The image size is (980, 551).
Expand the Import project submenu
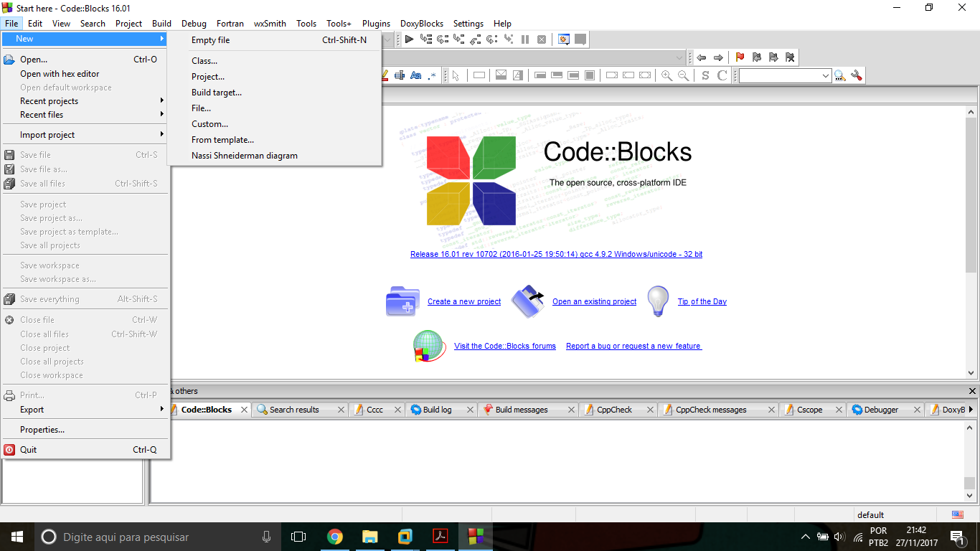point(85,135)
